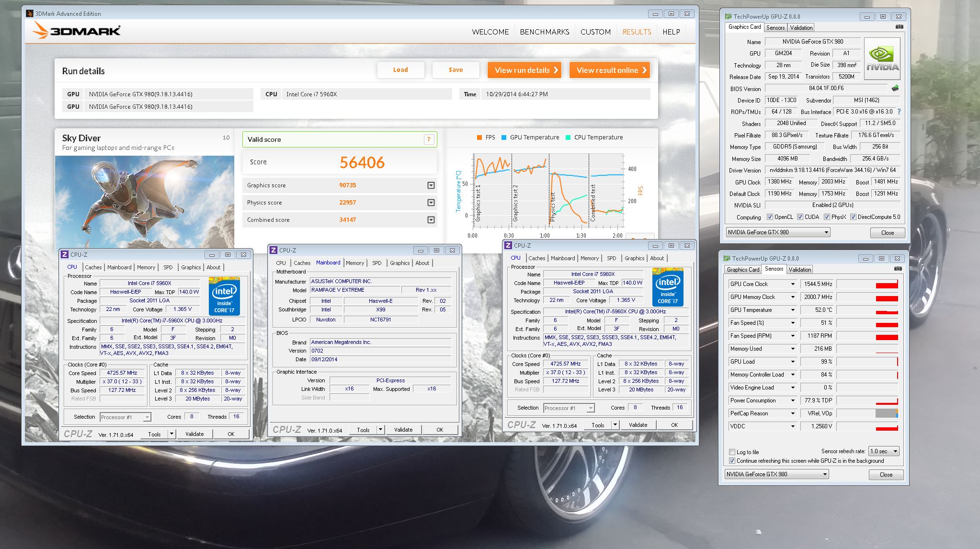Click Tools button in right CPU-Z window
The image size is (980, 549).
(598, 425)
